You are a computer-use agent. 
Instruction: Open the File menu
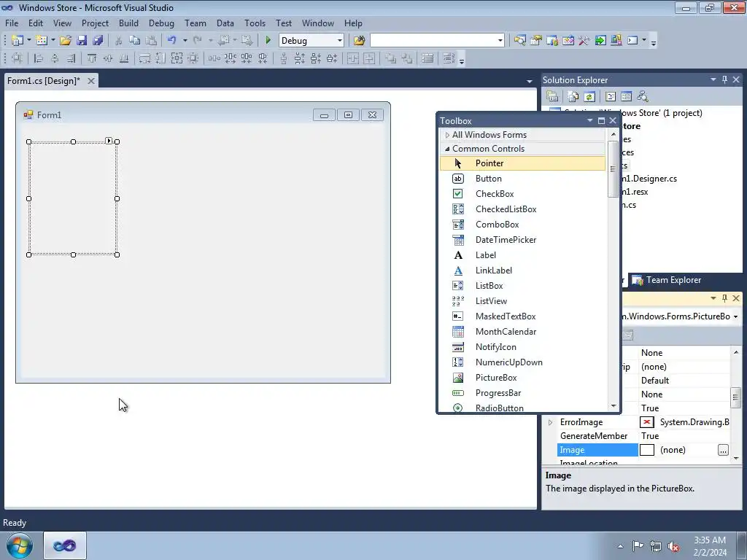click(12, 23)
